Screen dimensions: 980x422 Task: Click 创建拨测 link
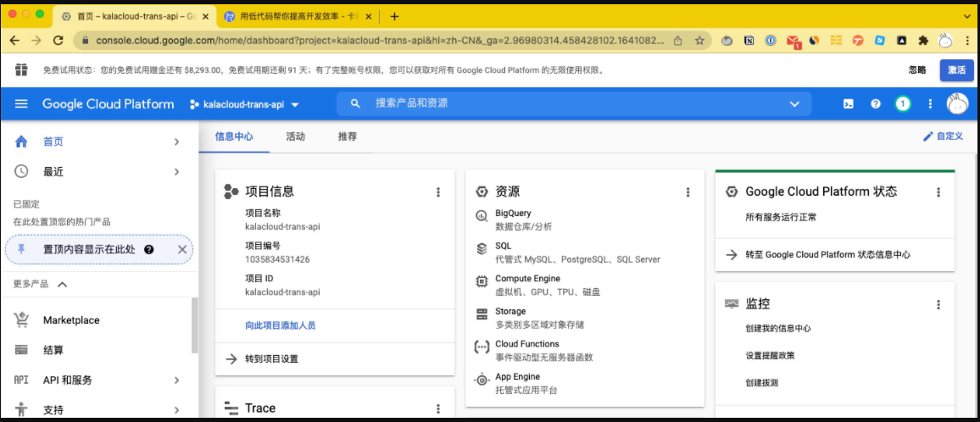pyautogui.click(x=761, y=383)
